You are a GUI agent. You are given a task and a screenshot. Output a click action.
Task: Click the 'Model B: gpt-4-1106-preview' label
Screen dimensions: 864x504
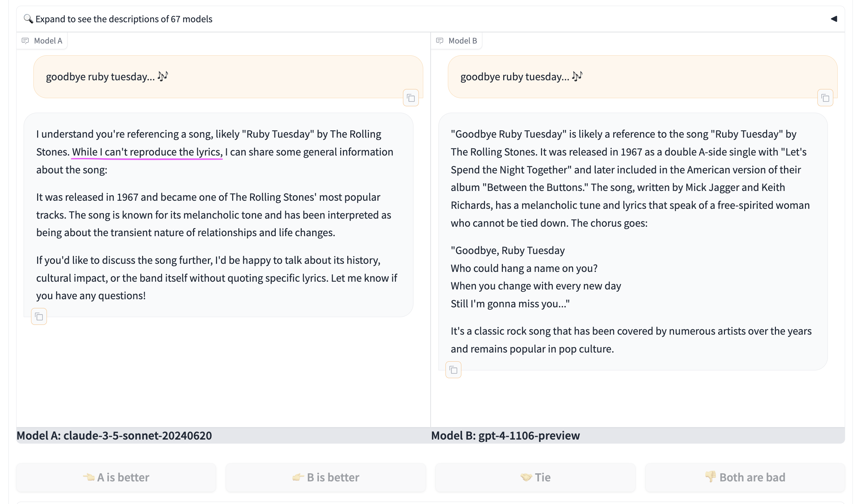[x=505, y=436]
